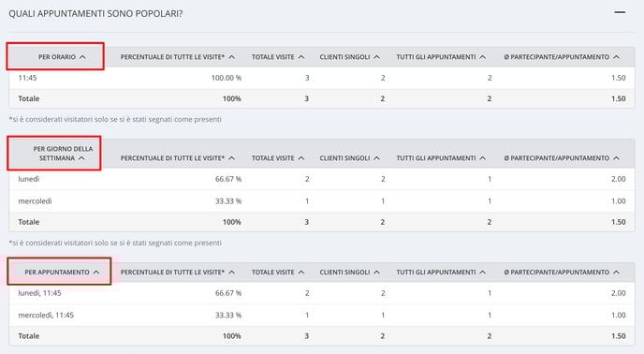
Task: Sort appointment table by Tutti gli Appuntamenti
Action: (x=441, y=273)
